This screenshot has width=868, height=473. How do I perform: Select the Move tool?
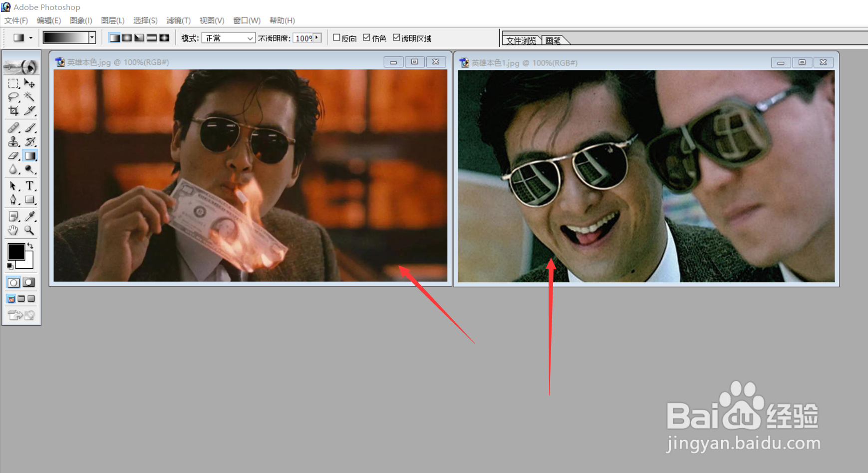coord(29,83)
